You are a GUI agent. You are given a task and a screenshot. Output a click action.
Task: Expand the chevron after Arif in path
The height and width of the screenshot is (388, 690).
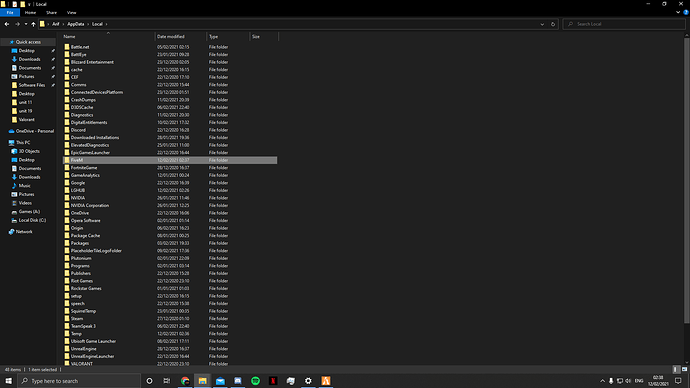pyautogui.click(x=63, y=24)
